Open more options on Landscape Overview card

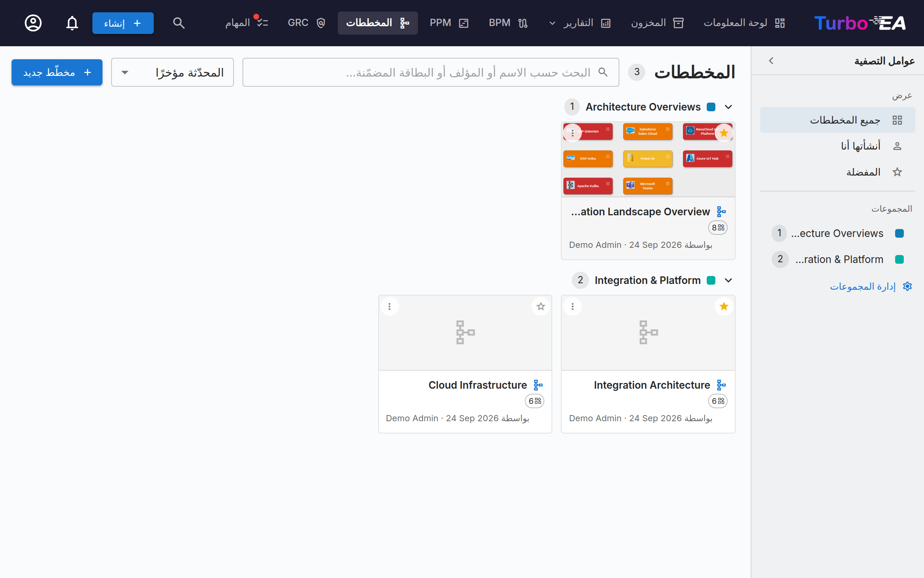pyautogui.click(x=572, y=133)
